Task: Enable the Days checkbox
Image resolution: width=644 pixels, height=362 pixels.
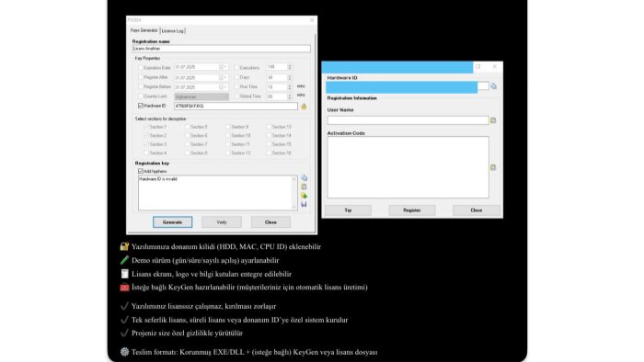Action: [x=236, y=77]
